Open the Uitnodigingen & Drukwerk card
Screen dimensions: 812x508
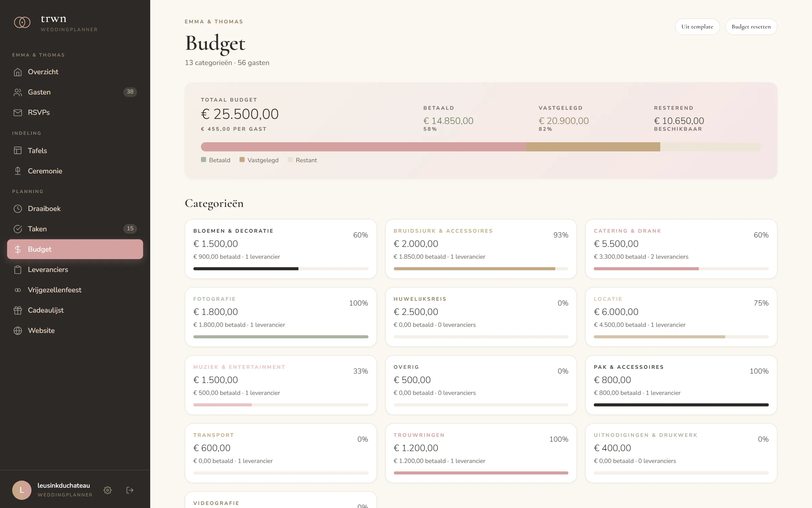(681, 453)
